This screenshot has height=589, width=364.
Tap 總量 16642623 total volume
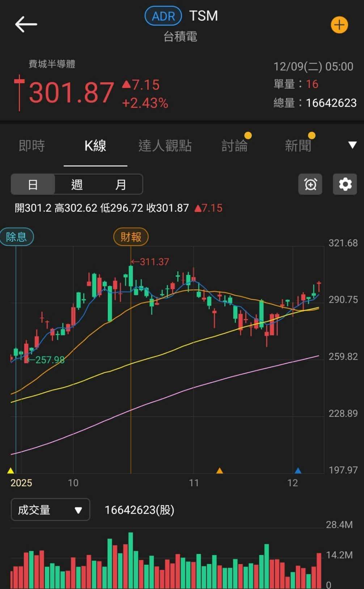[315, 103]
